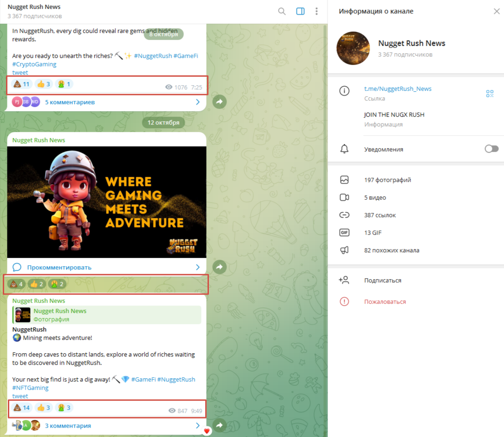Expand comments arrow next to 5 комментариев

point(198,102)
